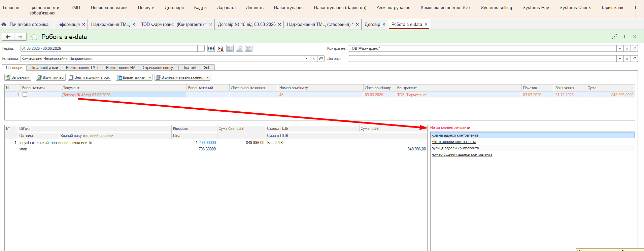Open link номер будинку адреси контрагента

462,154
